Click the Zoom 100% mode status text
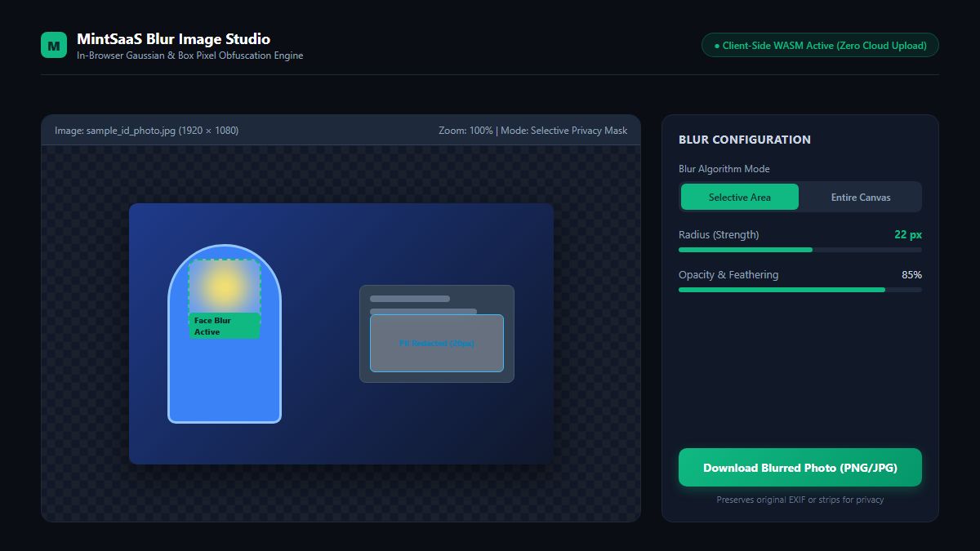 (x=532, y=131)
